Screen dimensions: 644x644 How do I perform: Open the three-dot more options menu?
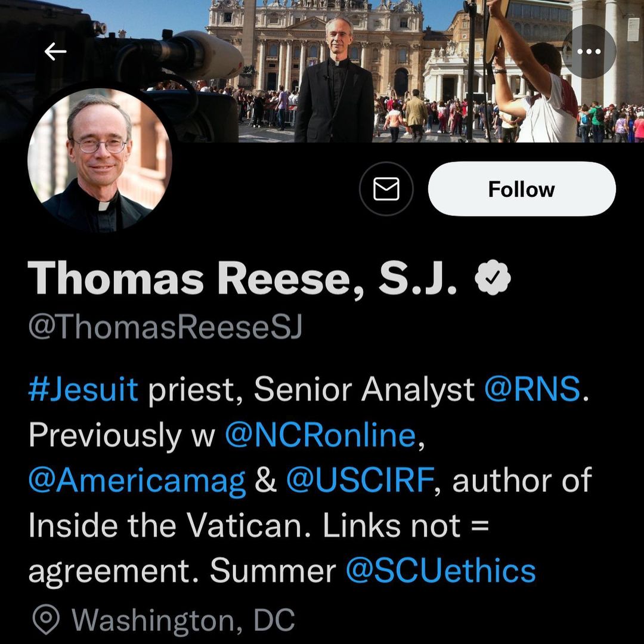589,51
